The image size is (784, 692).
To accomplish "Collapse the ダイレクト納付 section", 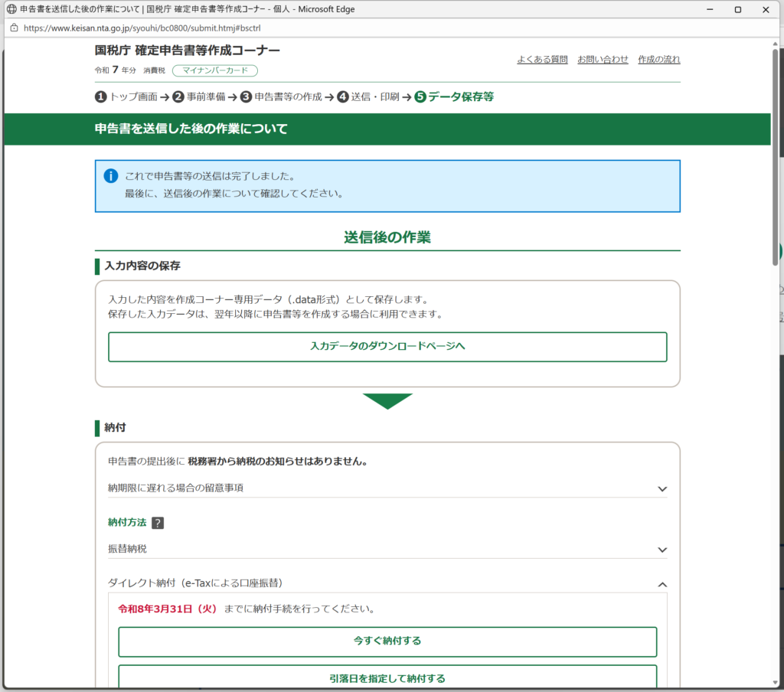I will (662, 584).
